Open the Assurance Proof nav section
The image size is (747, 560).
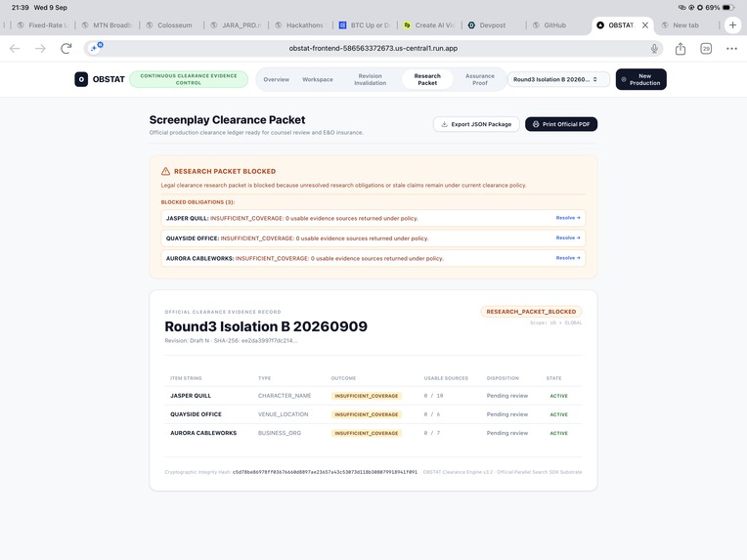click(480, 79)
